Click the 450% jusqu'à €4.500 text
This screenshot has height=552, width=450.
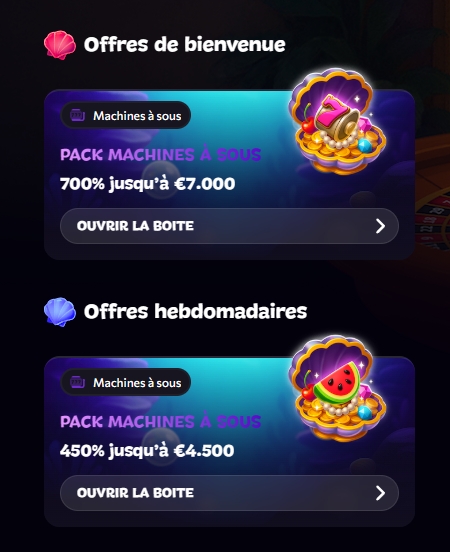click(147, 451)
